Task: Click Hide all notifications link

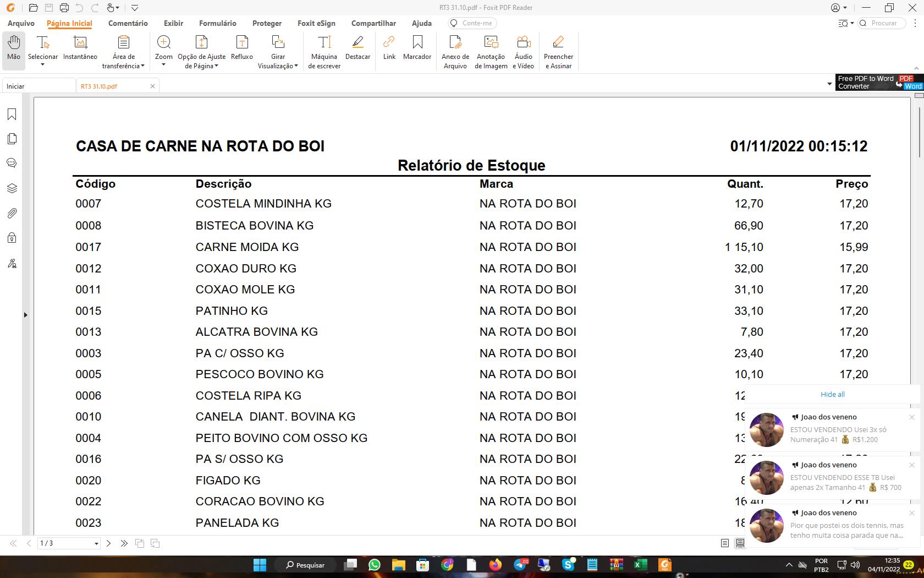Action: click(832, 394)
